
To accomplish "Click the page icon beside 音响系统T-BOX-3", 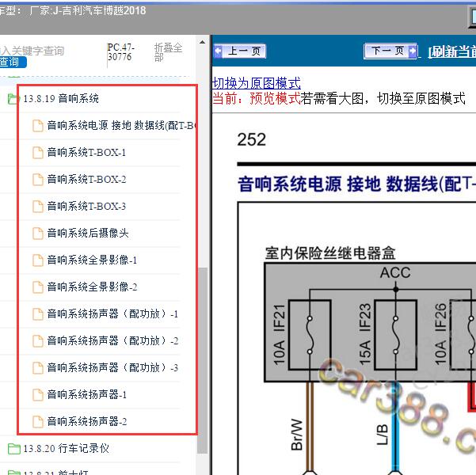I will pyautogui.click(x=38, y=207).
